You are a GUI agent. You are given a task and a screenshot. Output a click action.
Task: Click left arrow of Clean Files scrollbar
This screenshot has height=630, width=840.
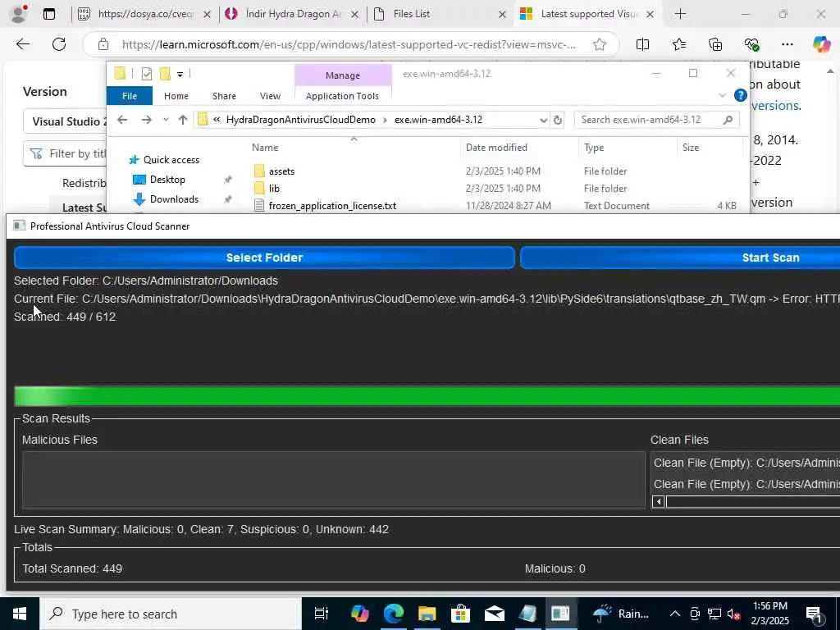[x=659, y=502]
